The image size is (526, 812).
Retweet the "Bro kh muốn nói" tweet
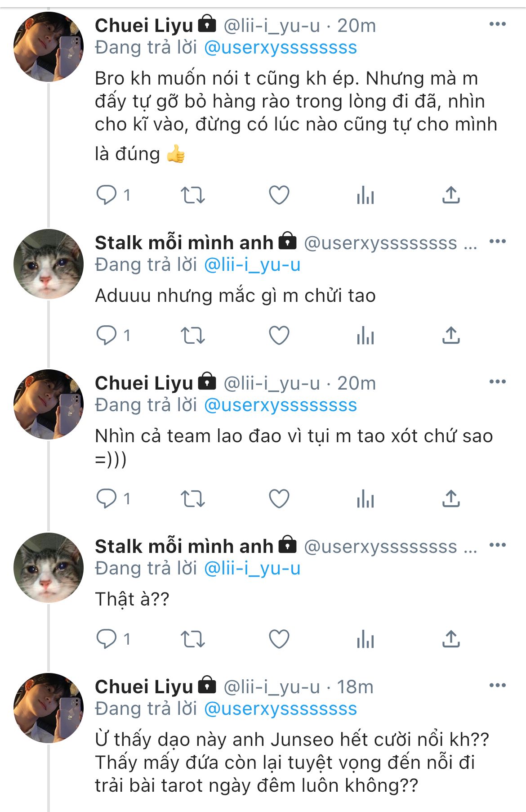[x=192, y=195]
